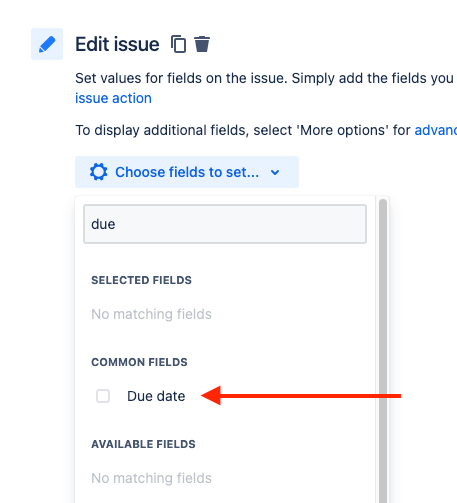Click the 'Edit issue' heading text

point(117,44)
